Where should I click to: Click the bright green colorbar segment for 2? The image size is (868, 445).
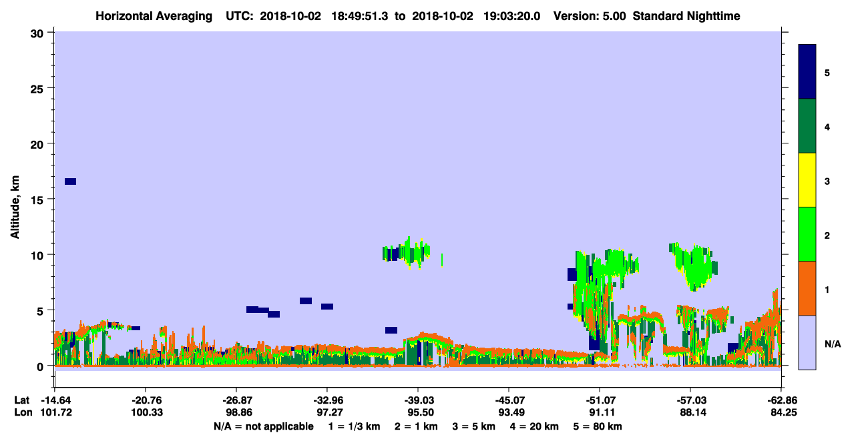807,234
